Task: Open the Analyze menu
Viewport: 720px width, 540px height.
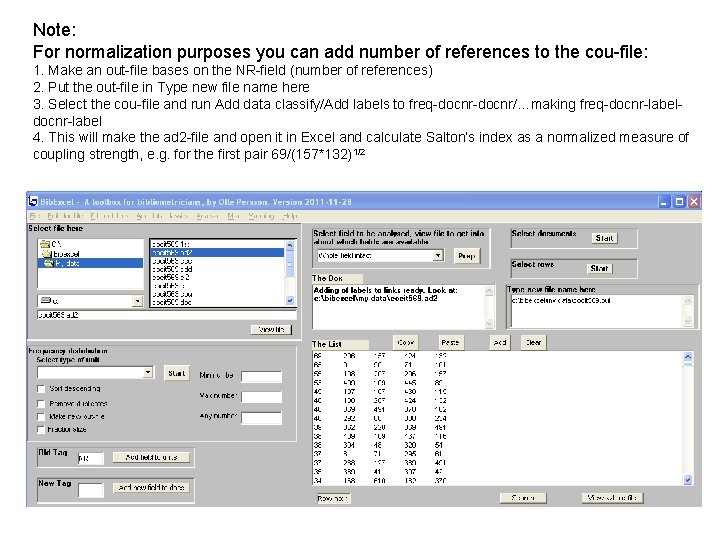Action: (x=207, y=216)
